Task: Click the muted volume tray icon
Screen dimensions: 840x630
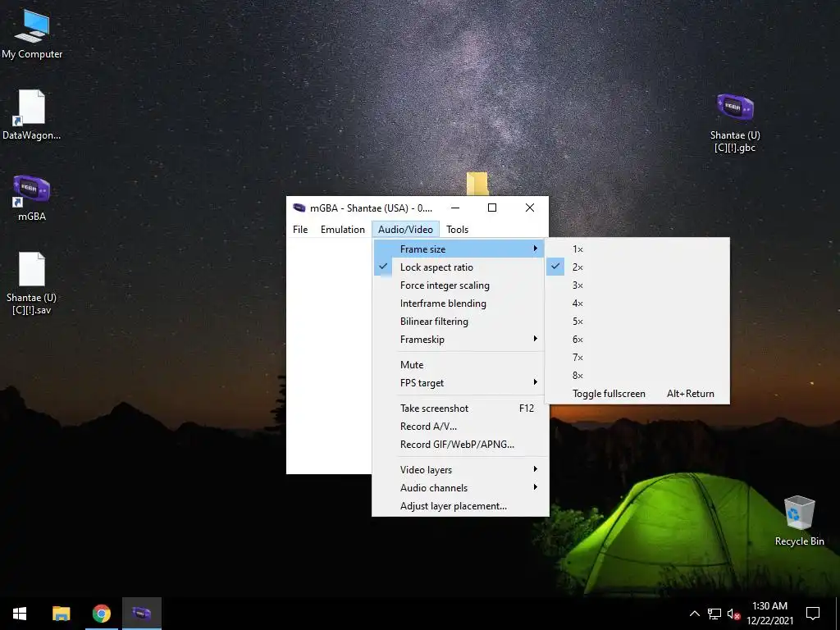Action: pos(733,614)
